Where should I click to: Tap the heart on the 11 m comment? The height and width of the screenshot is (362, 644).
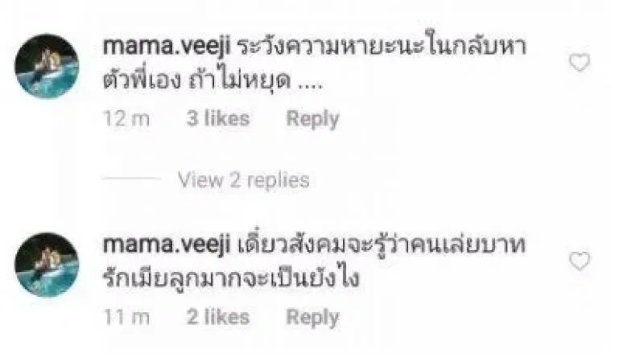pyautogui.click(x=580, y=261)
